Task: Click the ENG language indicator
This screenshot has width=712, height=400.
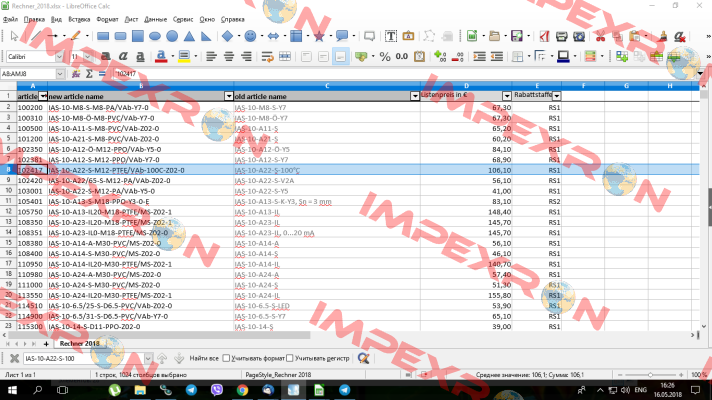Action: click(641, 390)
